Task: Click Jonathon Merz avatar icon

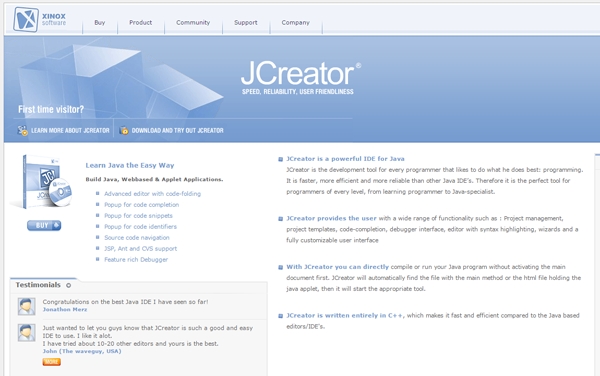Action: pyautogui.click(x=26, y=306)
